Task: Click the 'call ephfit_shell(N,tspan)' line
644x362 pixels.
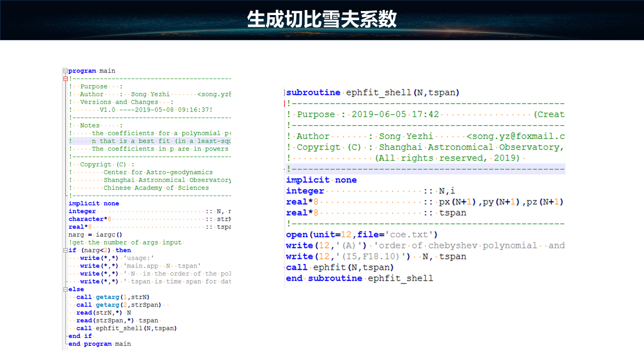Action: pos(126,328)
